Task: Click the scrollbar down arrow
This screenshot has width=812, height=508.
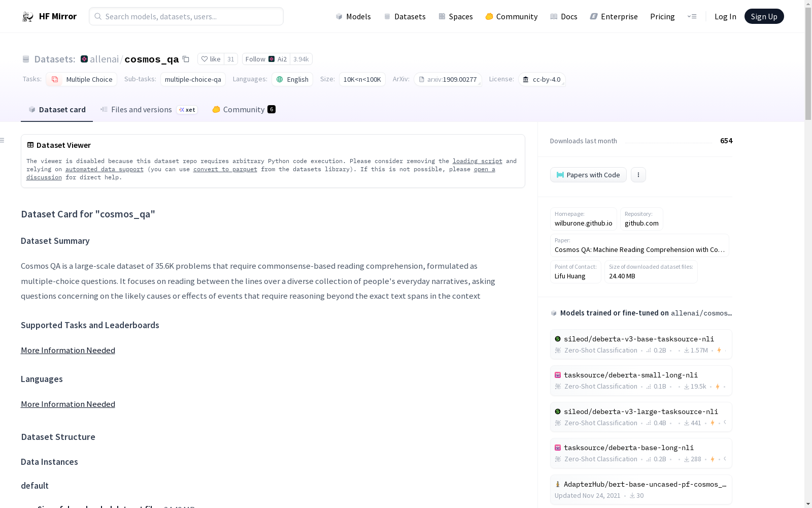Action: [x=808, y=503]
